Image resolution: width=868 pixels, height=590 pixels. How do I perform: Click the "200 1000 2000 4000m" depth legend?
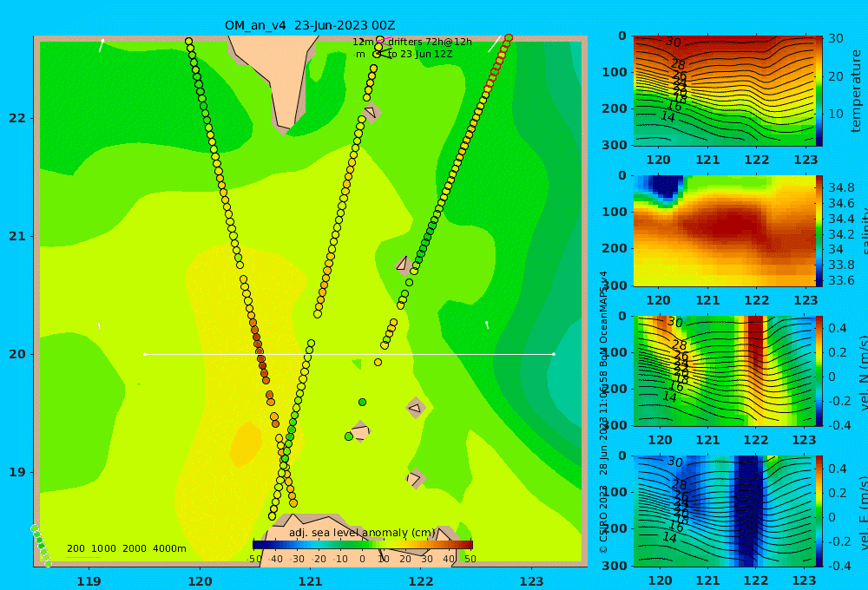coord(126,548)
